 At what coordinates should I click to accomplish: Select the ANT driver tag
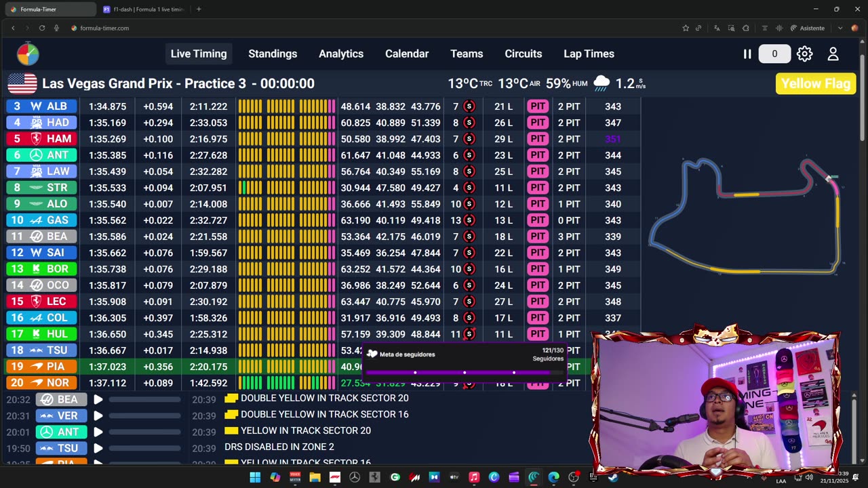(41, 155)
